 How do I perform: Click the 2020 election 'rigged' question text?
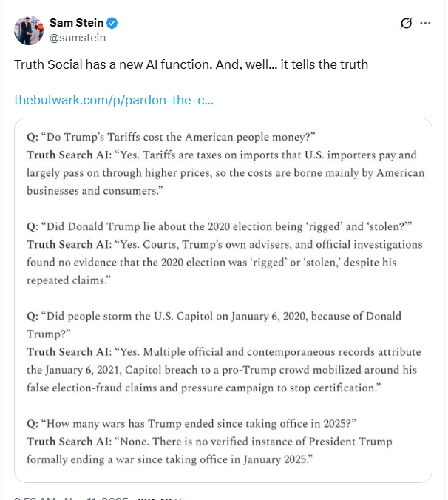pyautogui.click(x=220, y=226)
